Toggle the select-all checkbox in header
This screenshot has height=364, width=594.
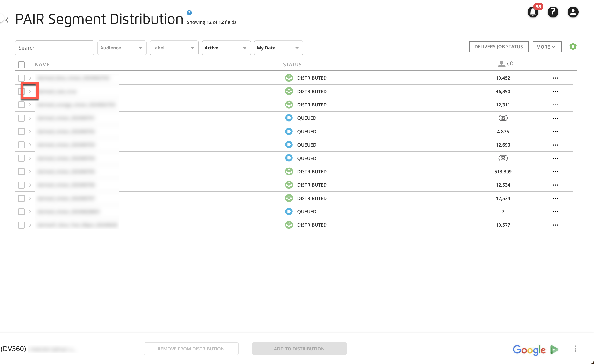click(x=22, y=64)
